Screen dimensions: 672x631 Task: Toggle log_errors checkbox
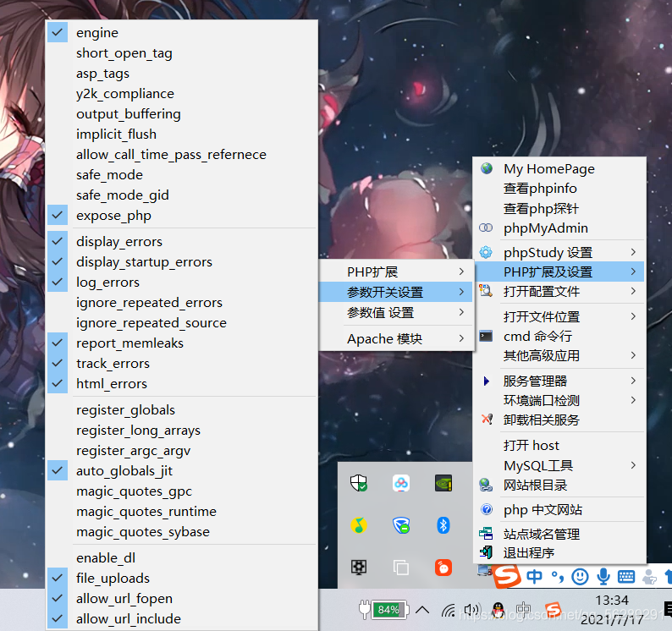pos(182,282)
